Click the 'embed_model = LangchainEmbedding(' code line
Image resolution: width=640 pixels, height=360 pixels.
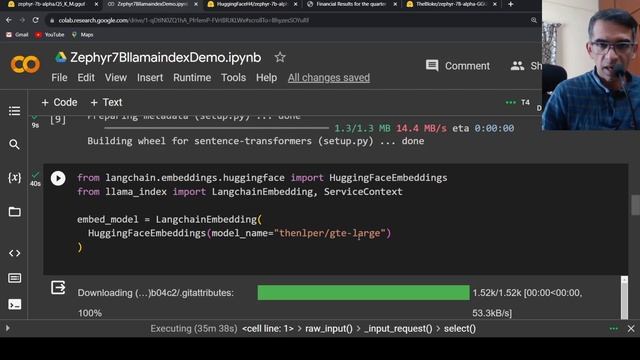pyautogui.click(x=169, y=220)
